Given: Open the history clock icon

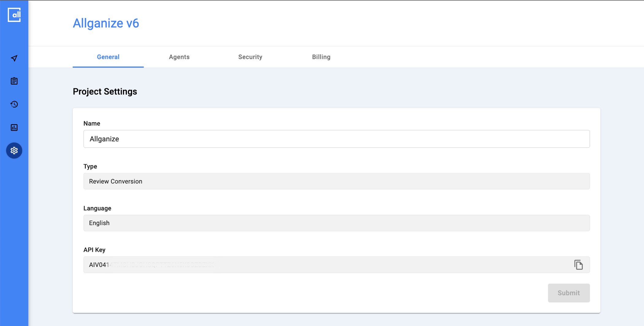Looking at the screenshot, I should [14, 104].
